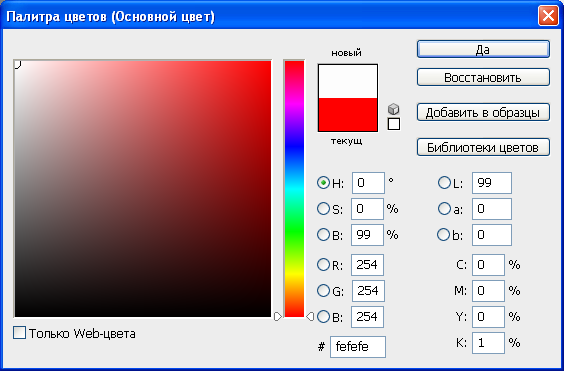Enable the Только Web-цвета checkbox
The height and width of the screenshot is (371, 564).
tap(19, 333)
